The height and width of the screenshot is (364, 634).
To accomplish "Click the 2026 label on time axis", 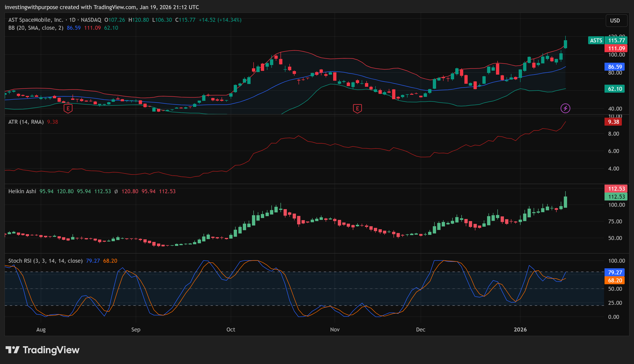I will click(520, 330).
